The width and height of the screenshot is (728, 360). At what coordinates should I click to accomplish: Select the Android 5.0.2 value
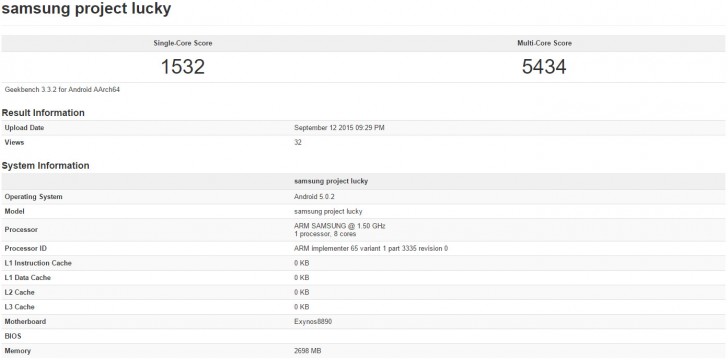(x=314, y=197)
